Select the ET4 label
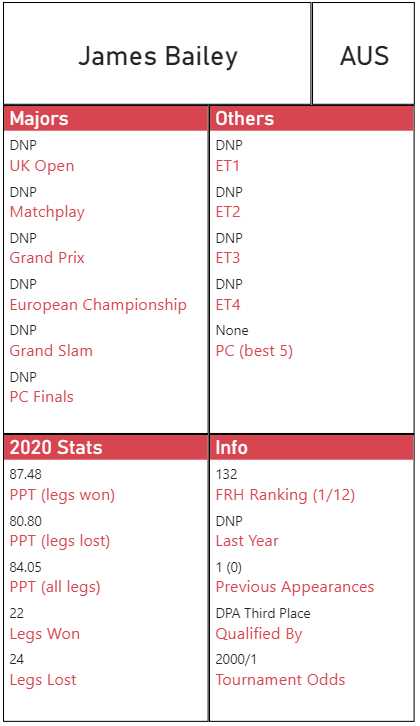420x726 pixels. [x=228, y=305]
